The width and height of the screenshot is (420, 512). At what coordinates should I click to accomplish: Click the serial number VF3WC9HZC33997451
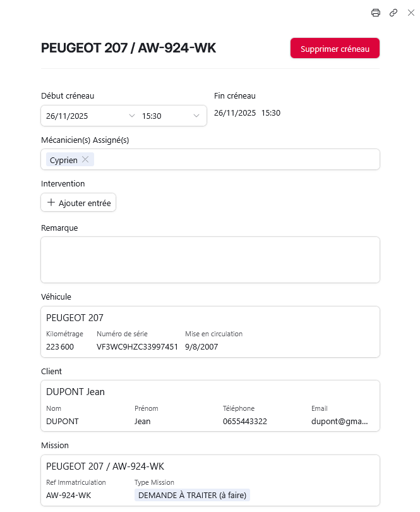[x=137, y=346]
